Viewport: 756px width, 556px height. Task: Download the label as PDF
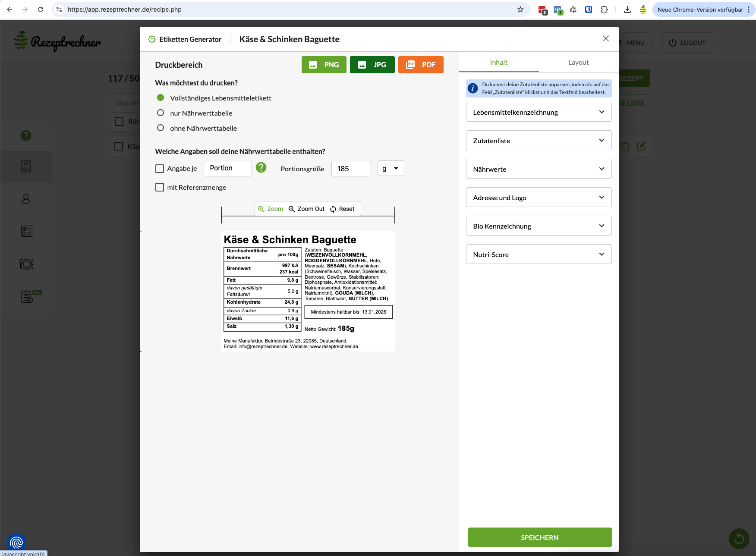[421, 65]
